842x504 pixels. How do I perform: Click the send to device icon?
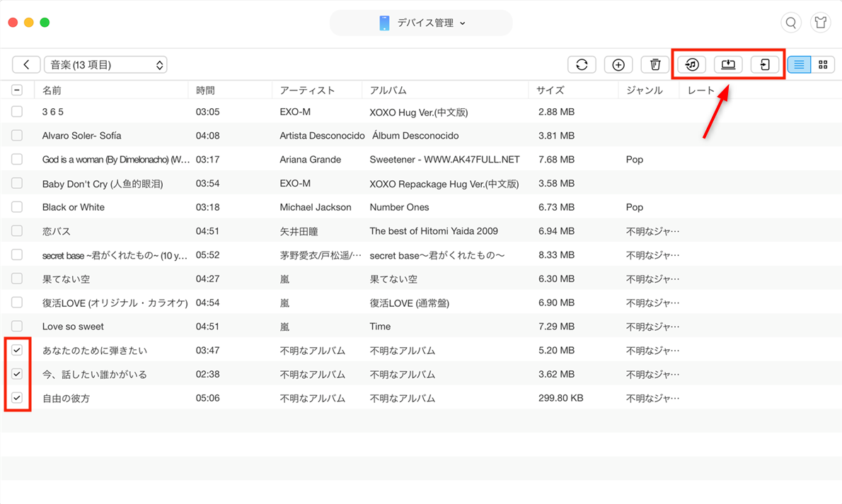(765, 65)
